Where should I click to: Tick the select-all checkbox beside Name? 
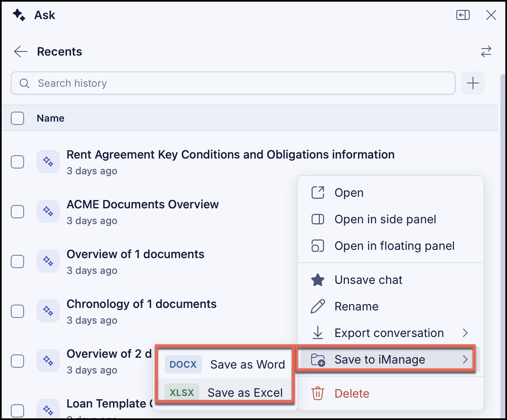[17, 118]
